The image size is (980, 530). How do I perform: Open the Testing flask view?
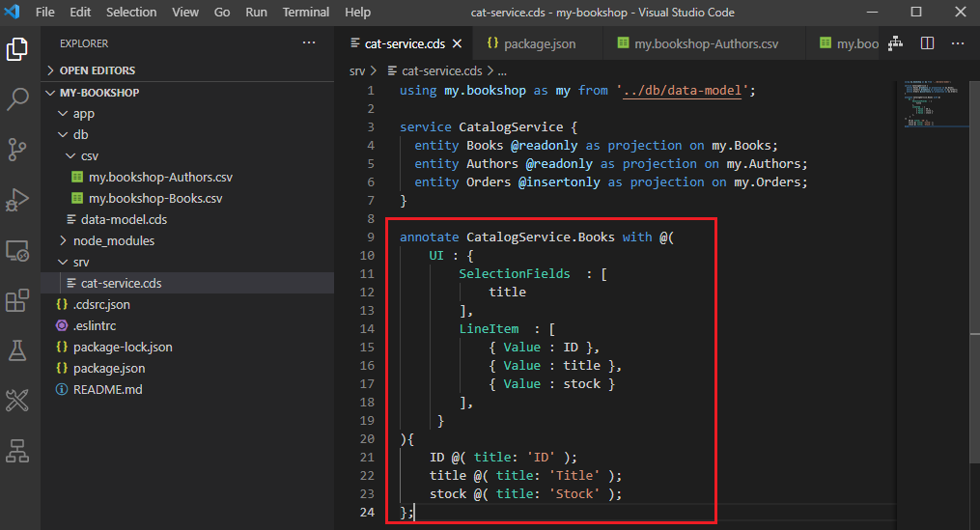(18, 350)
